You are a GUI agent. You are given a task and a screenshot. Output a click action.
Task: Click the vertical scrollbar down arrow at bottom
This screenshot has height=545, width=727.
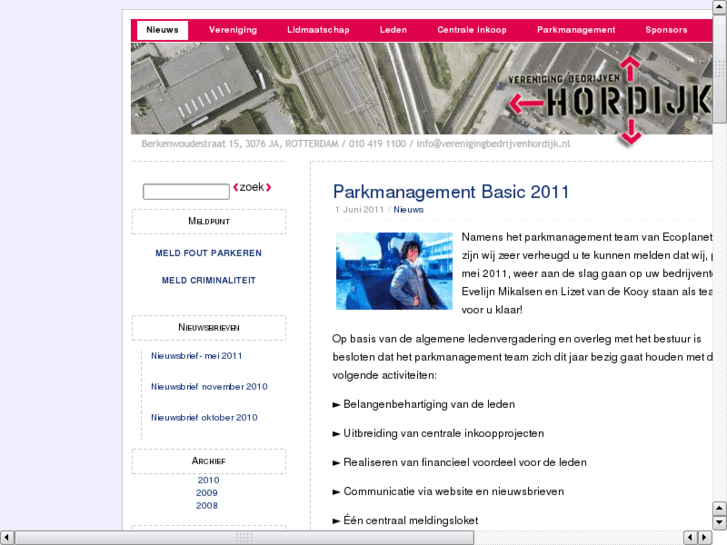(719, 523)
